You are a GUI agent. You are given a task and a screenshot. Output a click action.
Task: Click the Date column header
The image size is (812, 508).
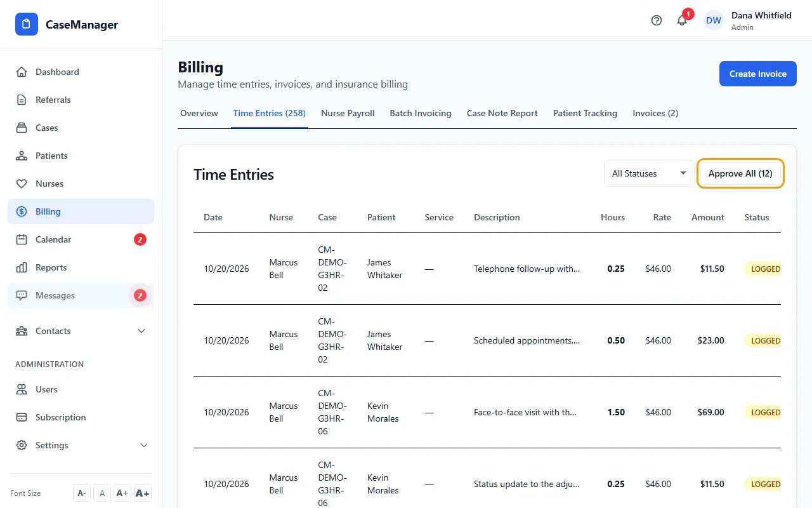click(x=213, y=217)
